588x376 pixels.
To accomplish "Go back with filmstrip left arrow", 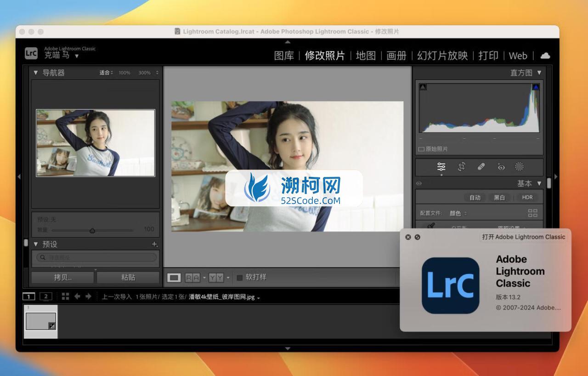I will [77, 296].
